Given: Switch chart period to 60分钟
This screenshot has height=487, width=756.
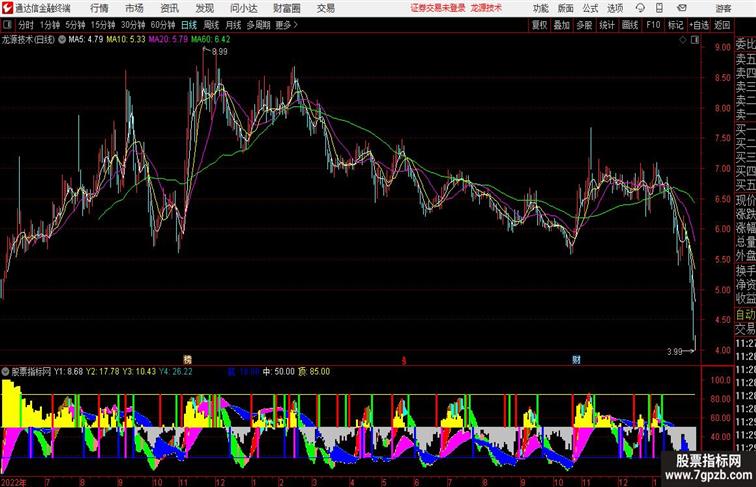Looking at the screenshot, I should [x=163, y=25].
